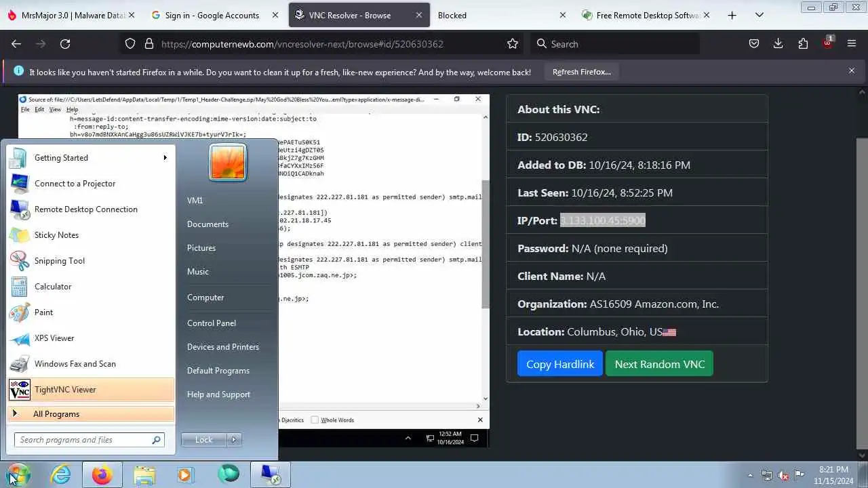Click the Lock button in the Start menu
The height and width of the screenshot is (488, 868).
[x=204, y=440]
